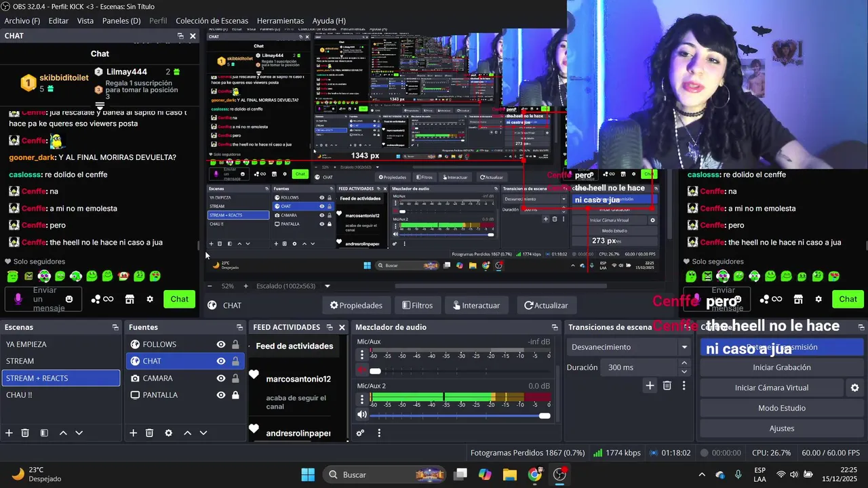Unlock the PANTALLA source

(x=235, y=395)
